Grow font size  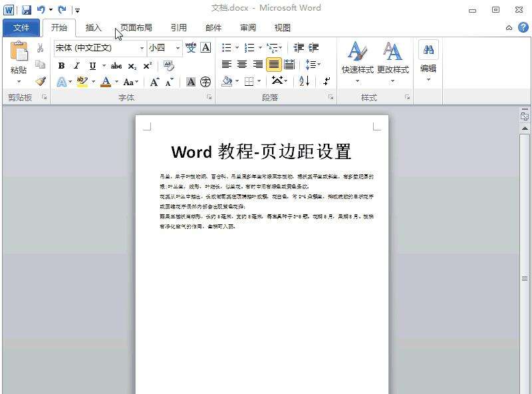click(155, 82)
